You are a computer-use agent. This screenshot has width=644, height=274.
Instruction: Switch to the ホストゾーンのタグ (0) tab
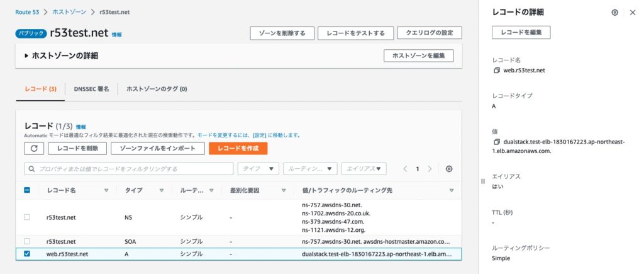coord(157,89)
